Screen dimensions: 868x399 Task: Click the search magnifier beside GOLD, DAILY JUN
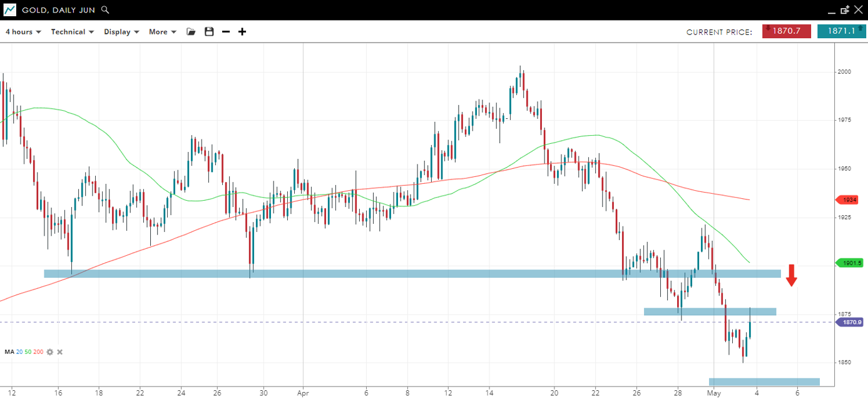coord(105,10)
